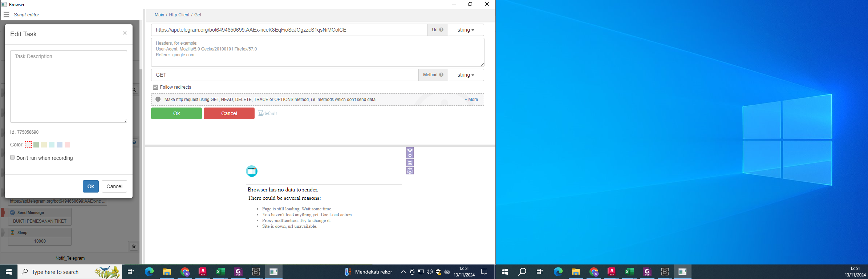
Task: Open the Script editor hamburger menu
Action: (6, 15)
